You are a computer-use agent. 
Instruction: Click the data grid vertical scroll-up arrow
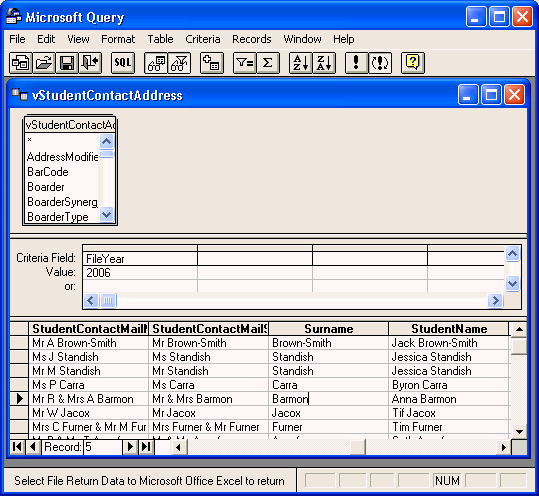click(x=519, y=330)
